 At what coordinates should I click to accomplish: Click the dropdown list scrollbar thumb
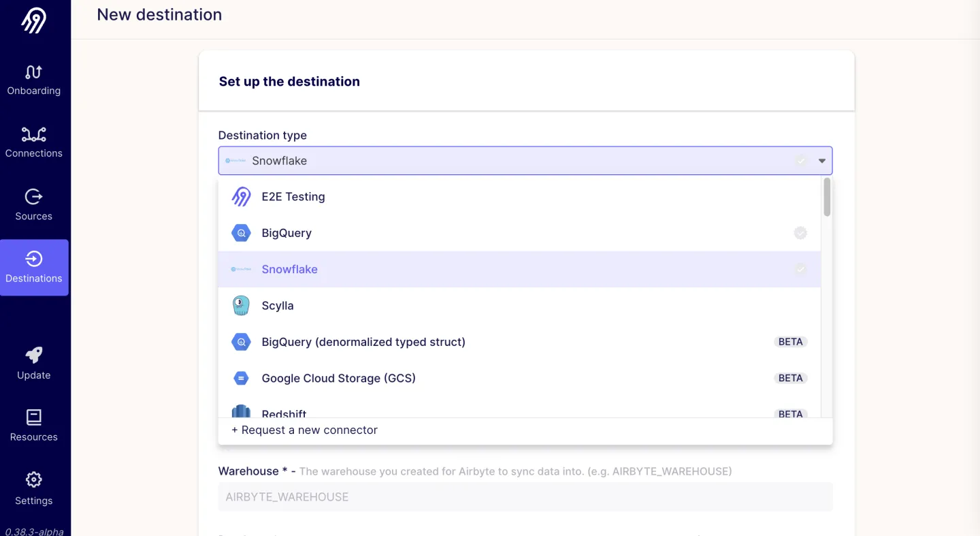click(x=827, y=197)
